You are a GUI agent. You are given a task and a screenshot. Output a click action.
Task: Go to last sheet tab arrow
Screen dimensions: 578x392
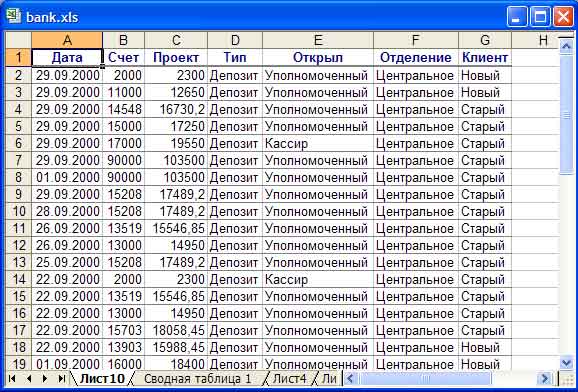pyautogui.click(x=62, y=378)
